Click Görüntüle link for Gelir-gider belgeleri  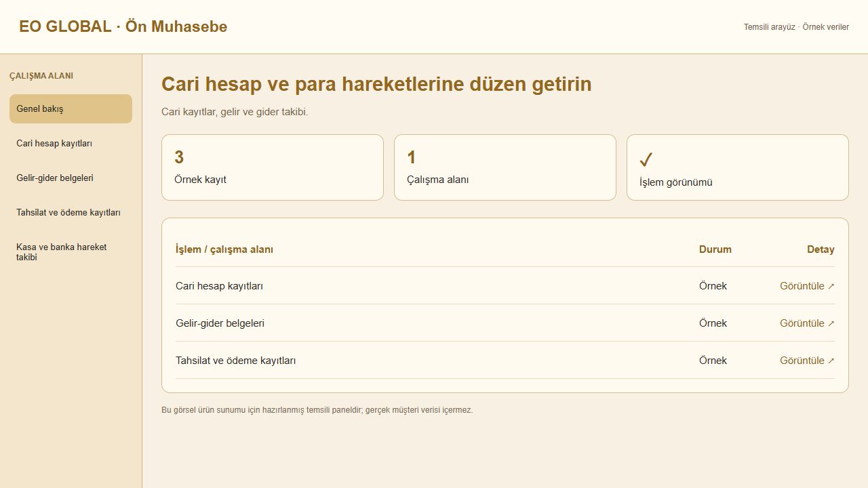(807, 323)
